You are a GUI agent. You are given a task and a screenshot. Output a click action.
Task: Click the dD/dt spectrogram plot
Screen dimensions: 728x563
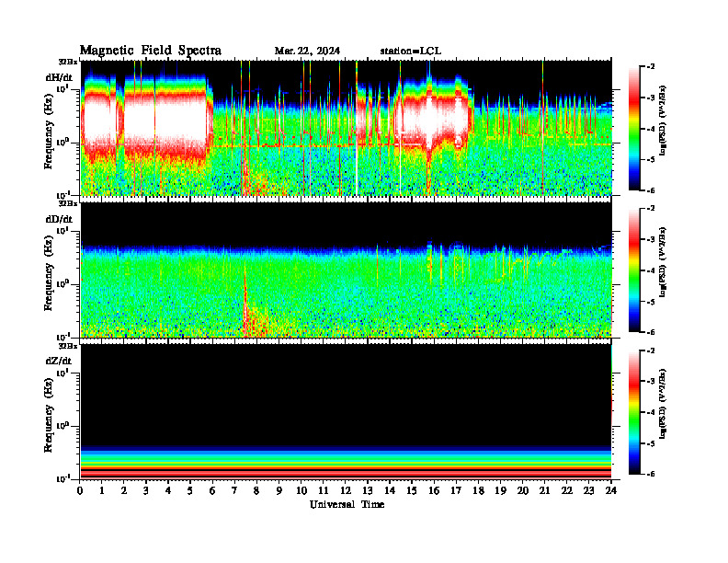pos(346,270)
